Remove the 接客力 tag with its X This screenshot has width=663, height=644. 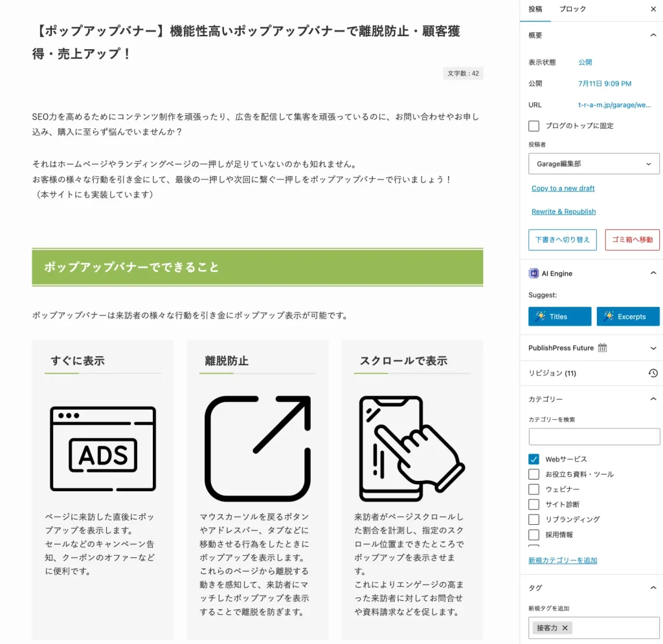[x=565, y=628]
